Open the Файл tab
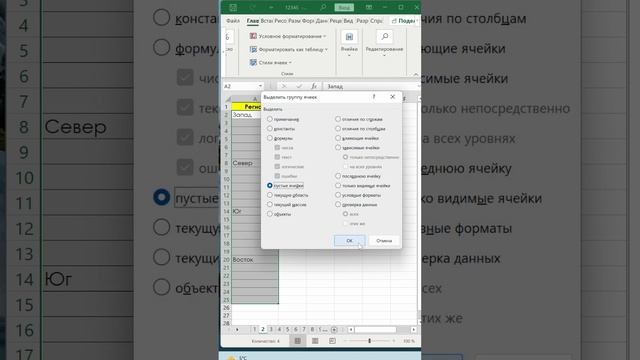Image resolution: width=640 pixels, height=360 pixels. 233,20
